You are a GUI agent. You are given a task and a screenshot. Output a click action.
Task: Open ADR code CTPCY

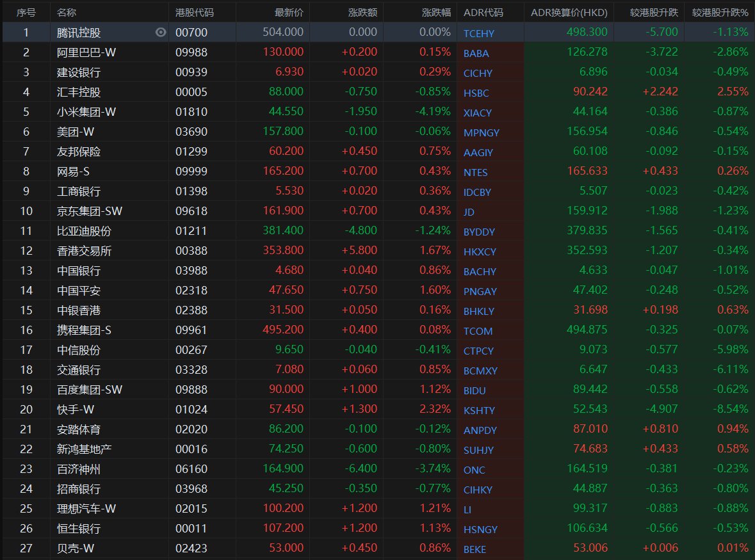pos(478,351)
